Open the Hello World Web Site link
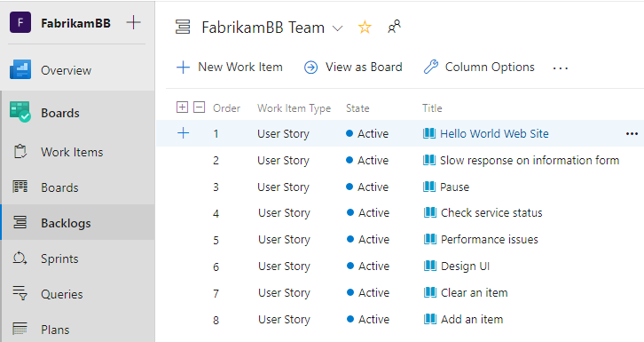This screenshot has height=342, width=644. [494, 133]
